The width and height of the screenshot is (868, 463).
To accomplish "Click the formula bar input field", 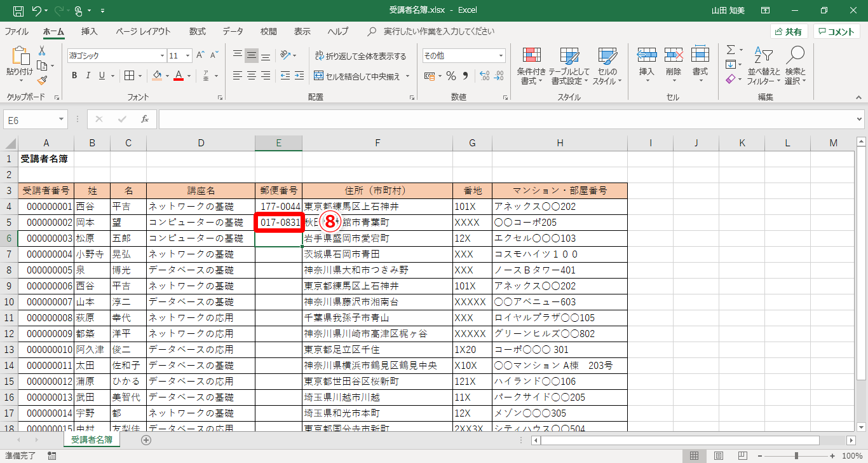I will click(x=506, y=119).
